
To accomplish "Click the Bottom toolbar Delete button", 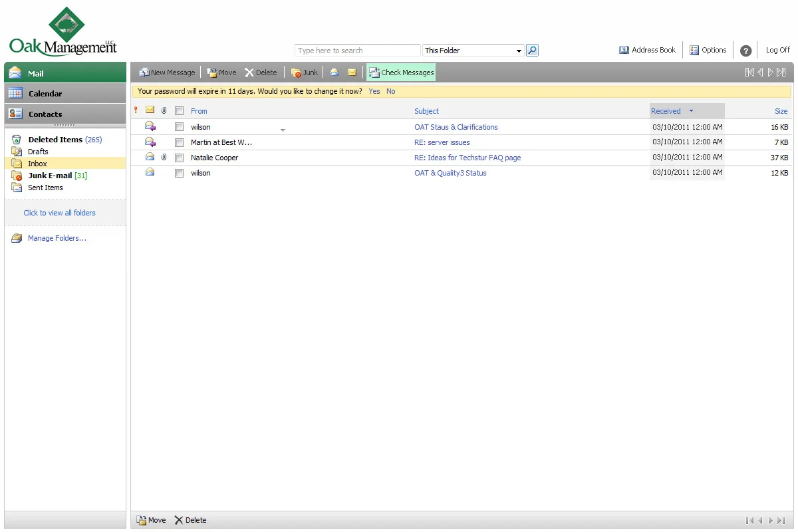I will click(190, 520).
